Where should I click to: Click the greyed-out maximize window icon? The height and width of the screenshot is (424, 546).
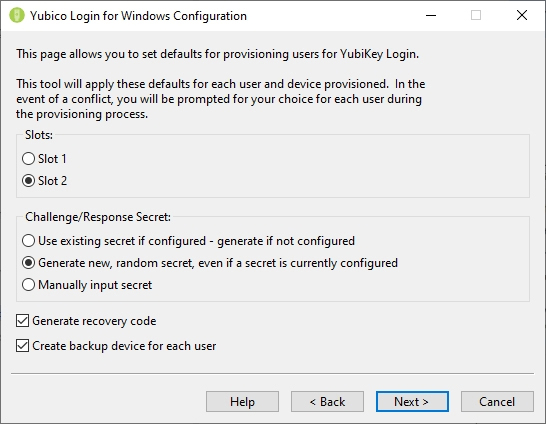[476, 15]
